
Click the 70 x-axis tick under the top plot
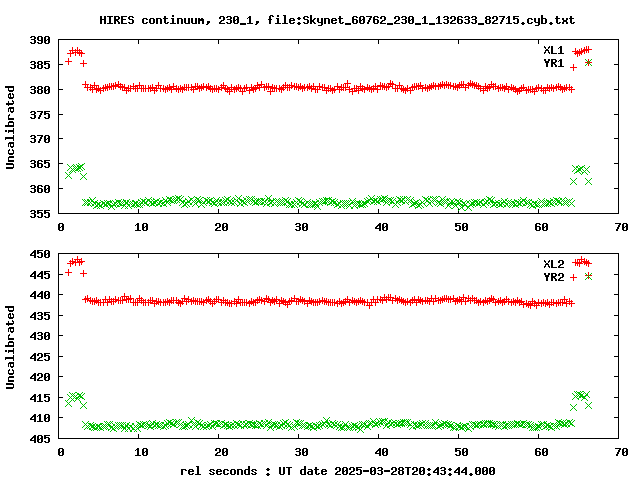(x=621, y=227)
